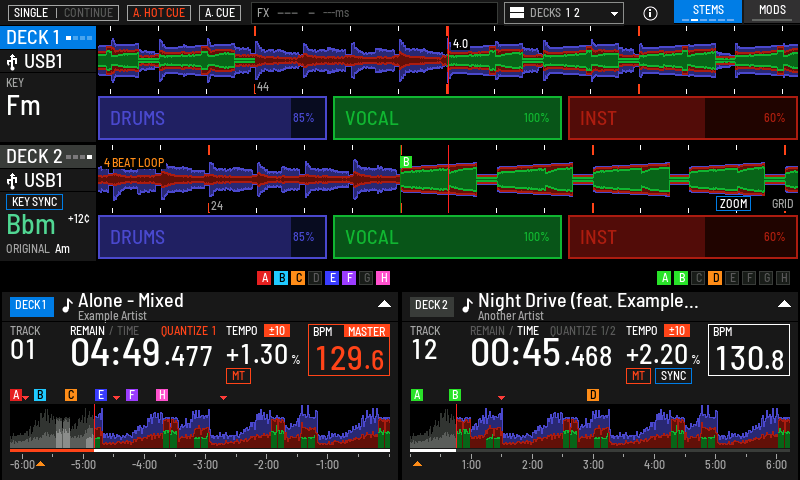Toggle Deck 1 MASTER BPM box

(x=349, y=350)
